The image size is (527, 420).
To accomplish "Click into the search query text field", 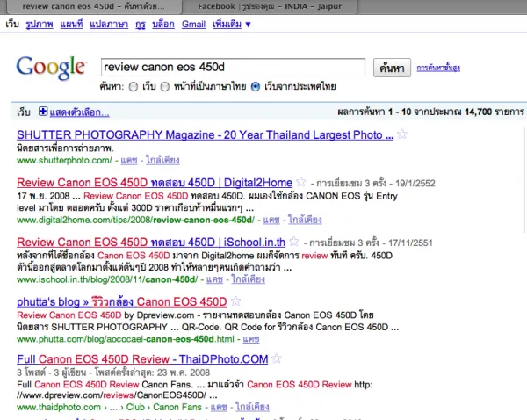I will (232, 67).
